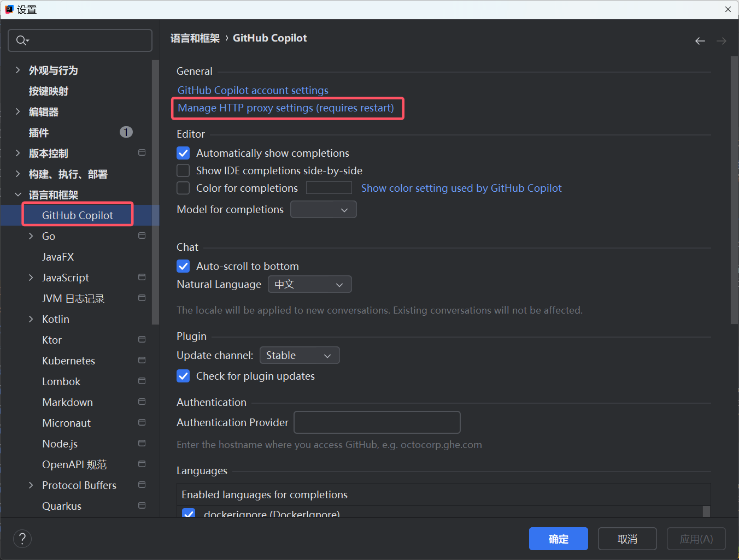Click project-level icon beside OpenAPI 规范
This screenshot has height=560, width=739.
point(142,464)
